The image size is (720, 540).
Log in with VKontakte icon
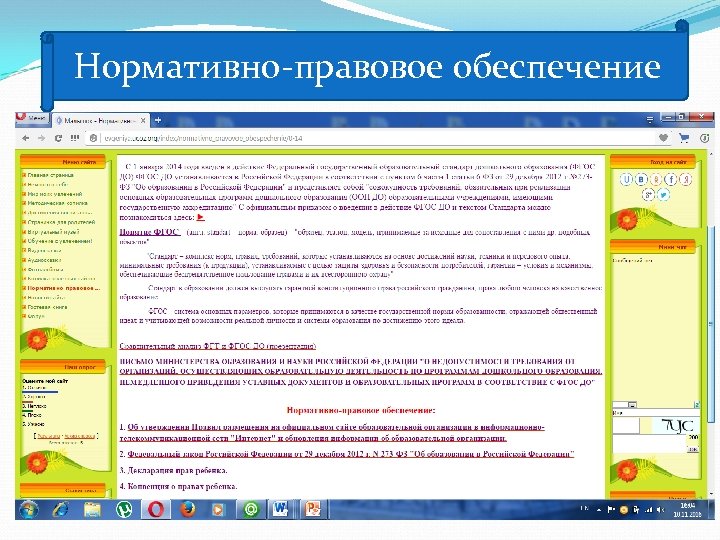641,179
